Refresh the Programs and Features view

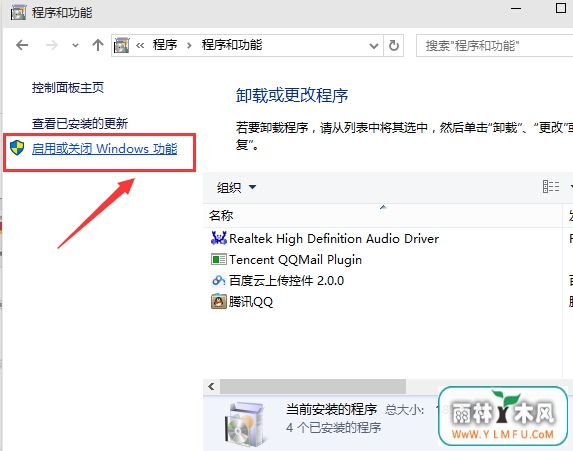394,46
